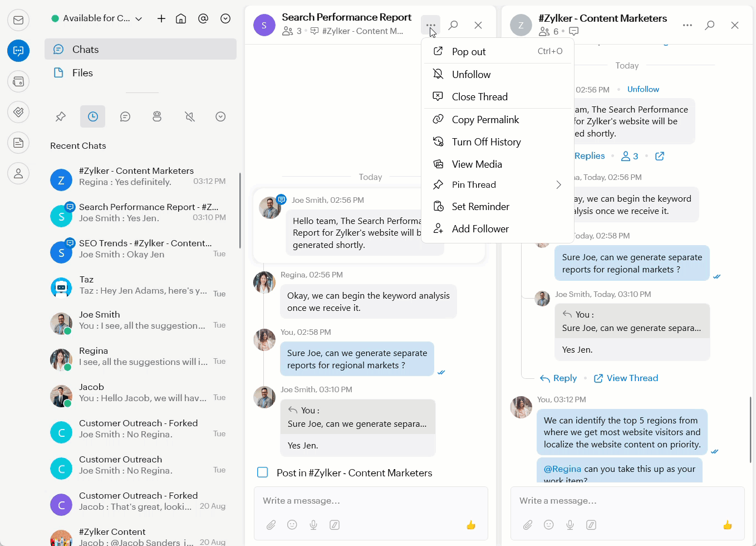Screen dimensions: 756x546
Task: Choose View Media from the menu
Action: [498, 164]
